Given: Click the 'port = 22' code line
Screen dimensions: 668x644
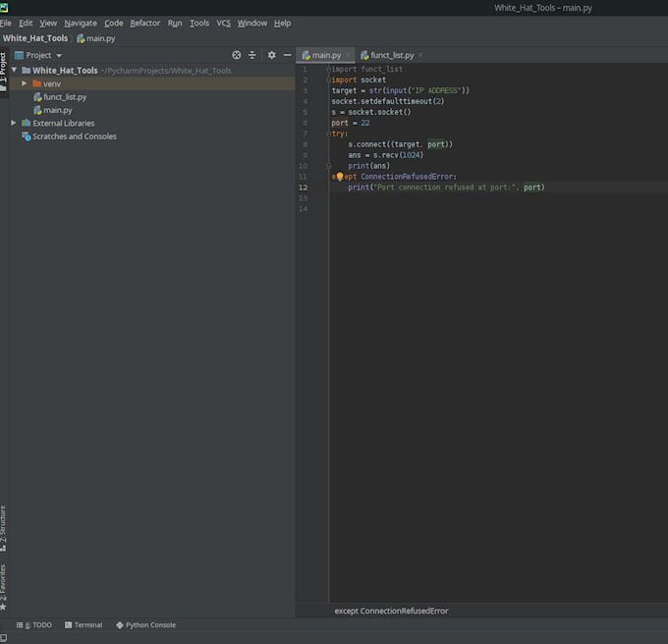Looking at the screenshot, I should click(351, 123).
